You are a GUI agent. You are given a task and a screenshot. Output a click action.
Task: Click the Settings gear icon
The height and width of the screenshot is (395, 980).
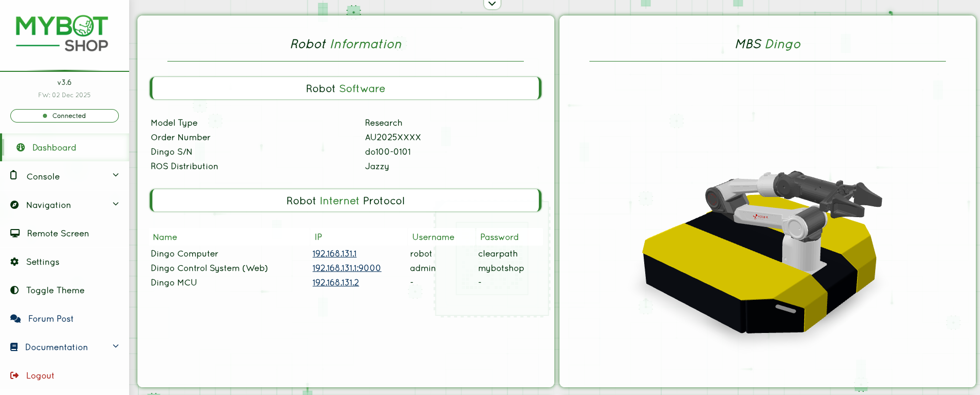14,262
